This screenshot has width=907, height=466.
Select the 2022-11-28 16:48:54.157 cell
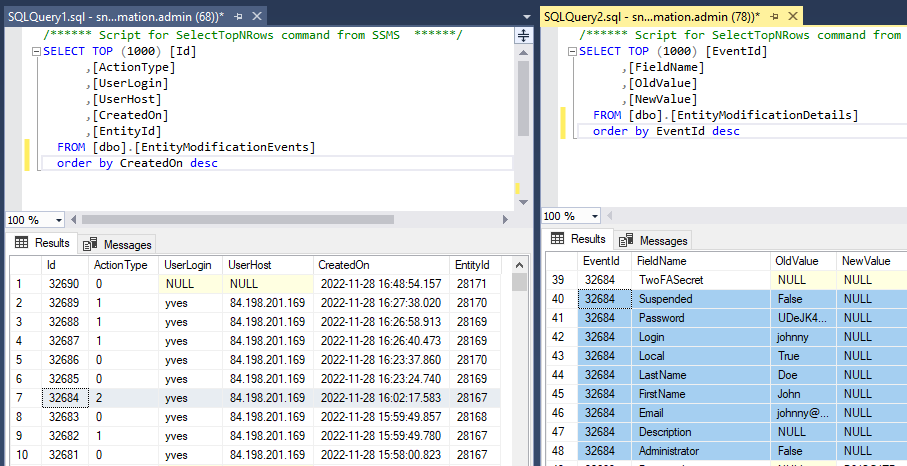coord(381,284)
